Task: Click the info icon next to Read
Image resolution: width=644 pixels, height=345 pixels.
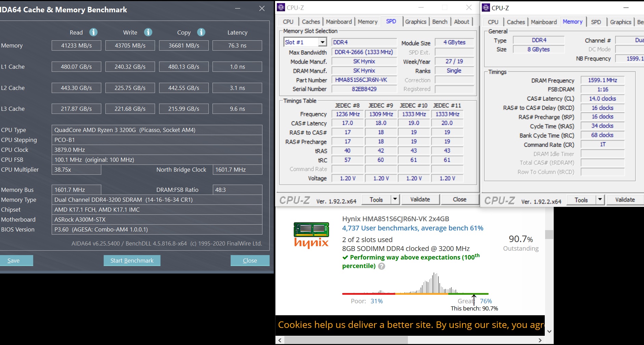Action: 93,32
